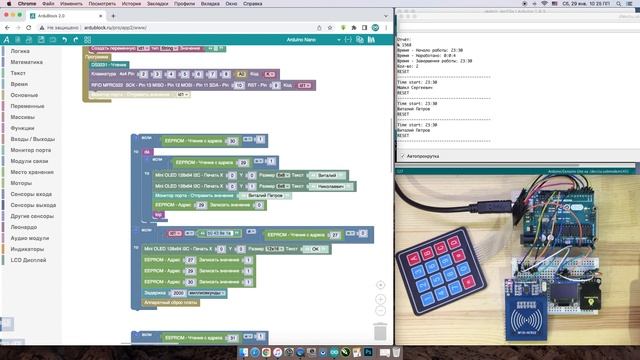Open size dropdown in the Виталий OLED block
Screen dimensions: 640x360
(283, 175)
